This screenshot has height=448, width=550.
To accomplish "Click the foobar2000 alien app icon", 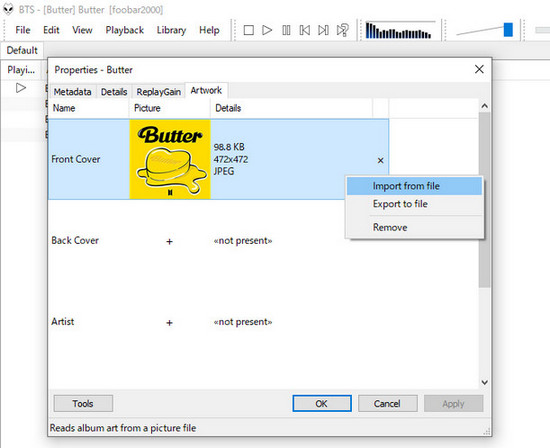I will (8, 9).
